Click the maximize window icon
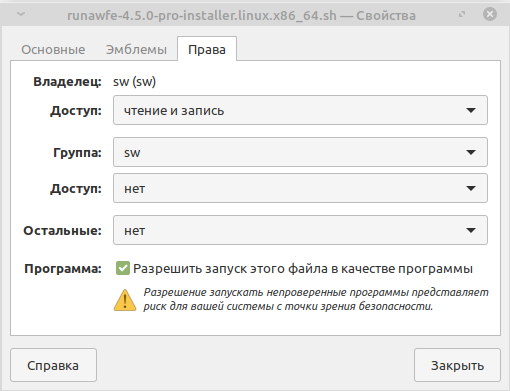The image size is (510, 391). [462, 14]
